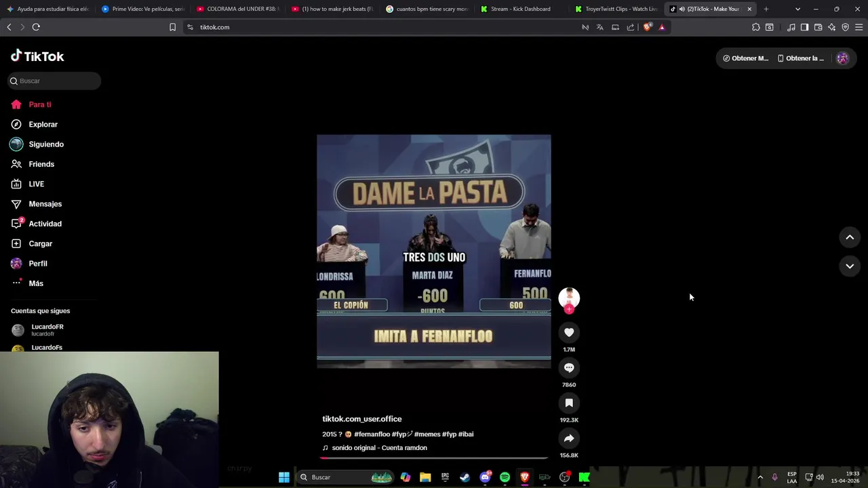Screen dimensions: 868x488
Task: Follow creator via red plus badge
Action: pyautogui.click(x=569, y=309)
